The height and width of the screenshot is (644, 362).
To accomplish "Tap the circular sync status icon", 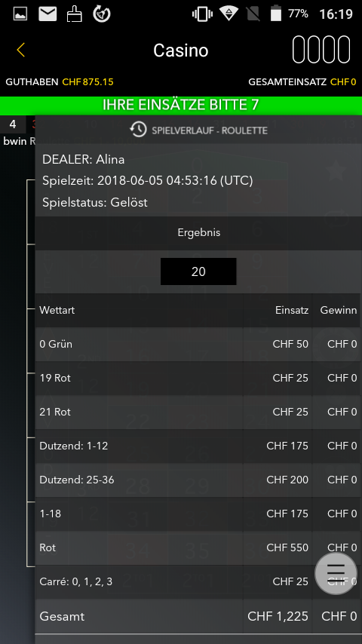I will (x=102, y=14).
